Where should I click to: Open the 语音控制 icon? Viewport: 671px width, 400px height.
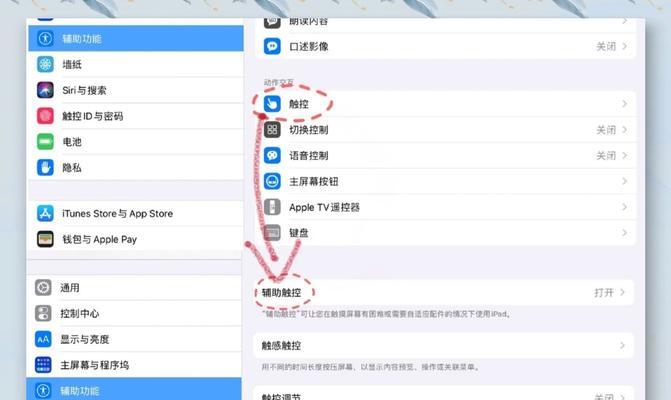pyautogui.click(x=272, y=155)
